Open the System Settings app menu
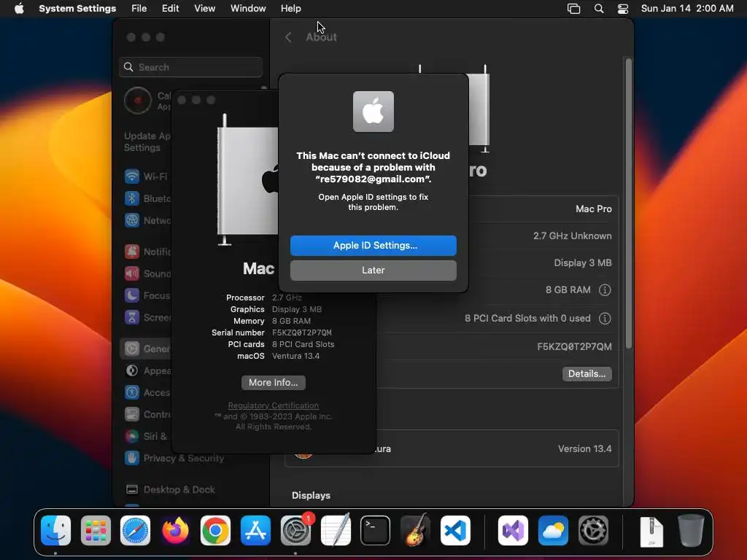Screen dimensions: 747x560 click(x=77, y=9)
